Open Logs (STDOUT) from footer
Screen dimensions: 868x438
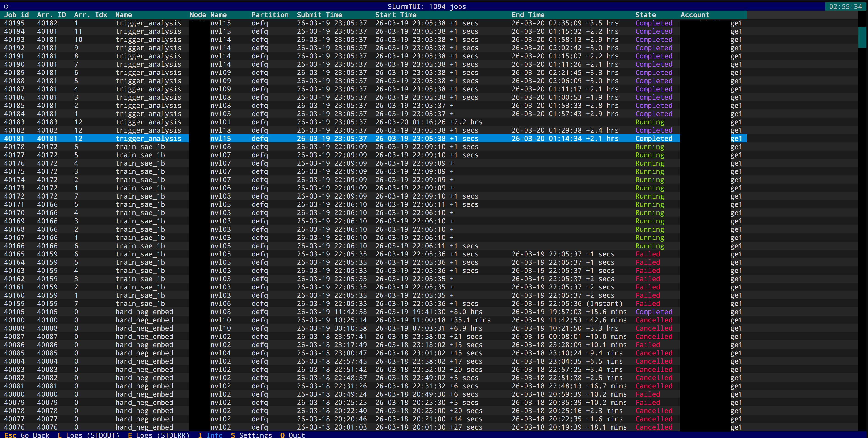click(x=89, y=435)
